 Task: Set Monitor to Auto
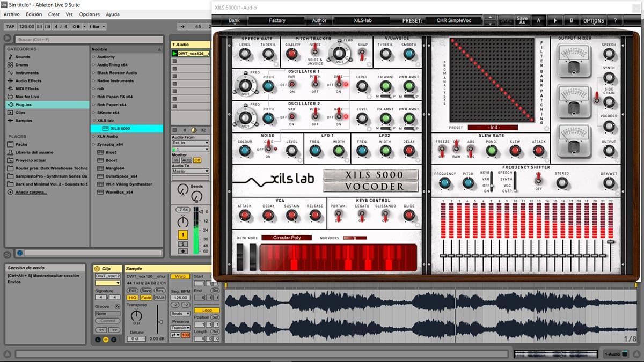coord(186,160)
